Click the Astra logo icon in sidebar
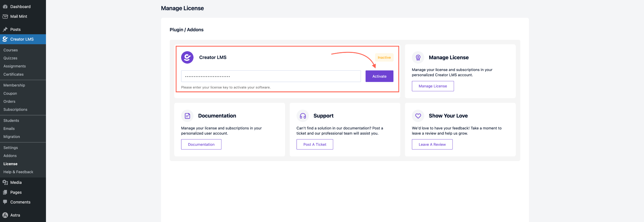This screenshot has height=222, width=644. tap(5, 215)
